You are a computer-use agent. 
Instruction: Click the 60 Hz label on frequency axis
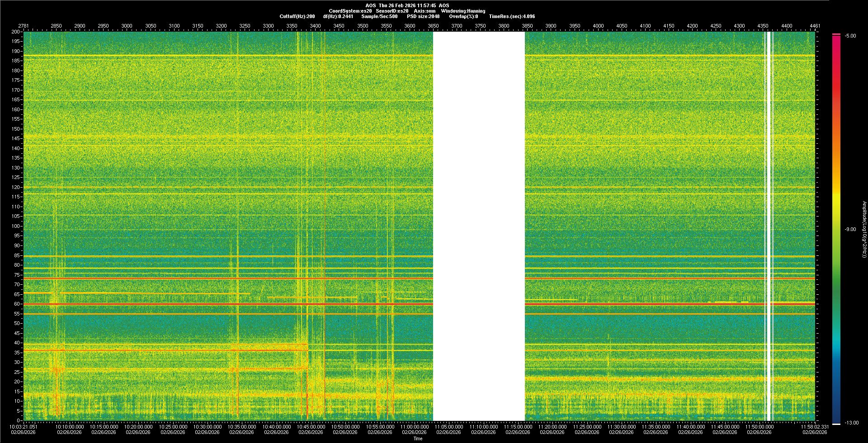coord(17,304)
